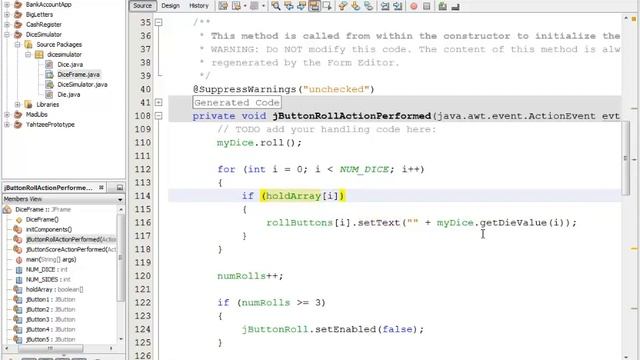
Task: Click Find Next Occurrence icon
Action: (x=301, y=6)
